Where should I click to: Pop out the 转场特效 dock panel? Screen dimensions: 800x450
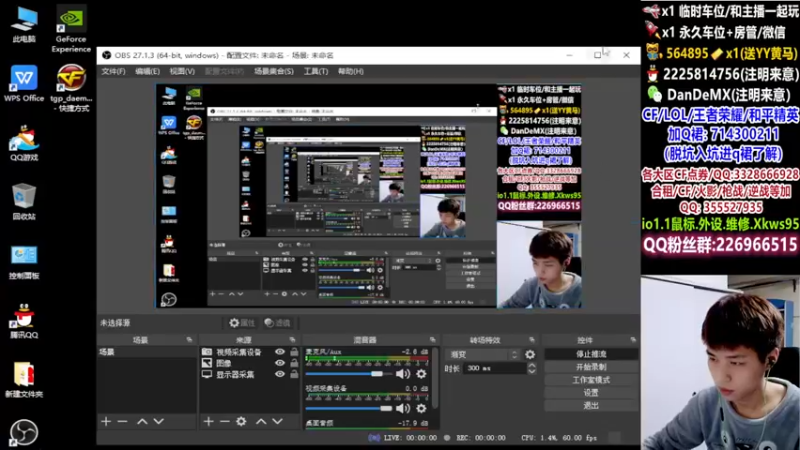pyautogui.click(x=532, y=340)
